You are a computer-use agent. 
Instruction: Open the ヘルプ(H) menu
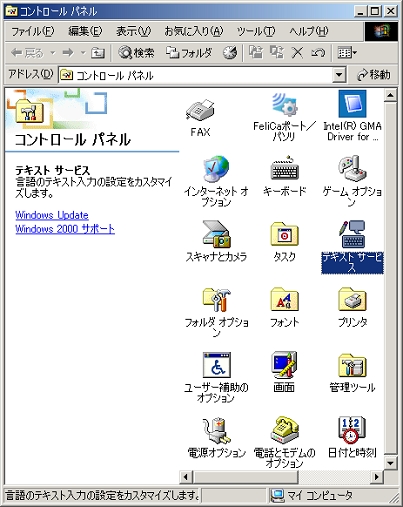pyautogui.click(x=309, y=32)
